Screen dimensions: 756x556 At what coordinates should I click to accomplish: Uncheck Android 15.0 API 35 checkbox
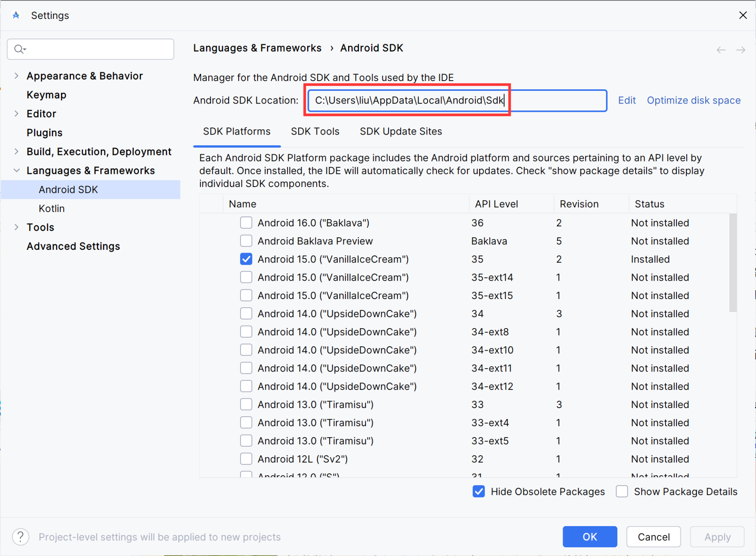click(246, 259)
